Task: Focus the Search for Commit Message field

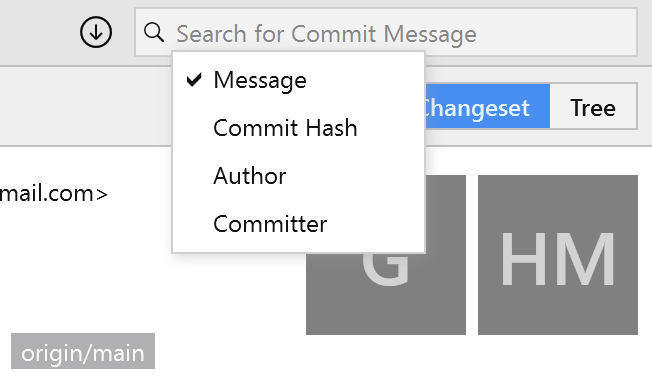Action: click(386, 32)
